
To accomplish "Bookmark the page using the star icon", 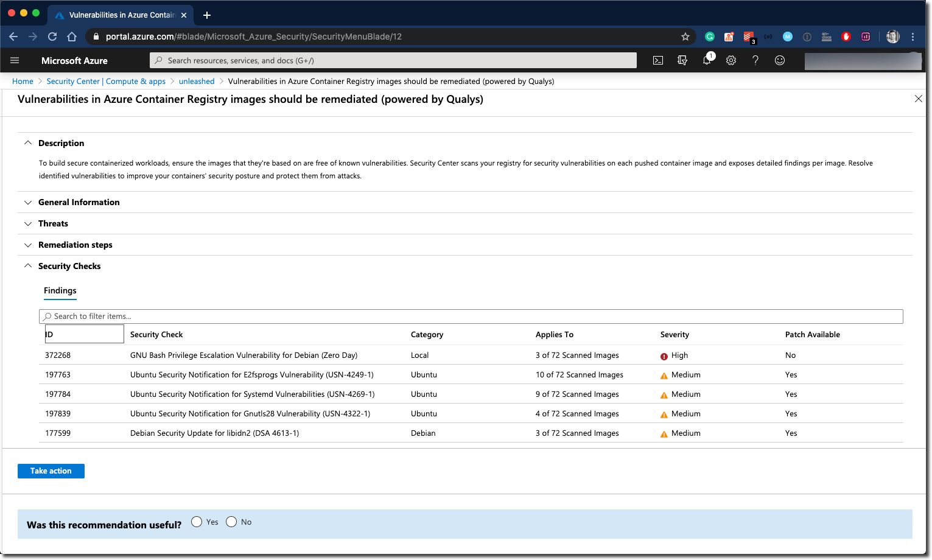I will click(685, 37).
